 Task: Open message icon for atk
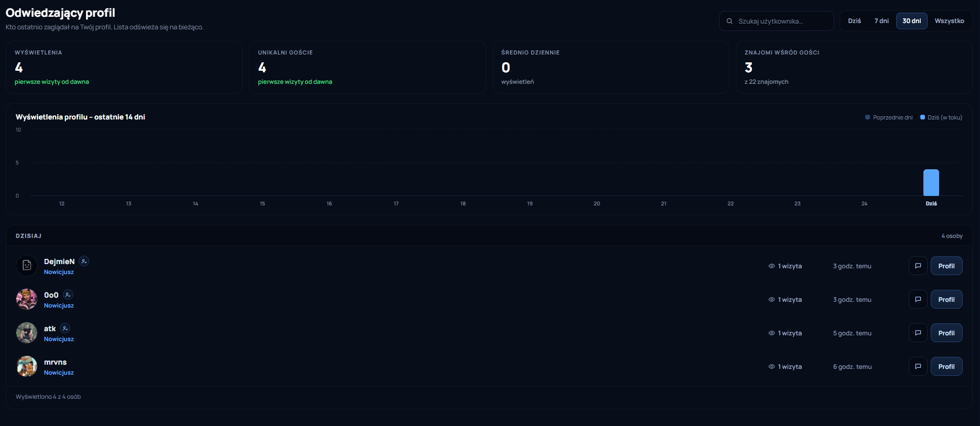point(918,333)
